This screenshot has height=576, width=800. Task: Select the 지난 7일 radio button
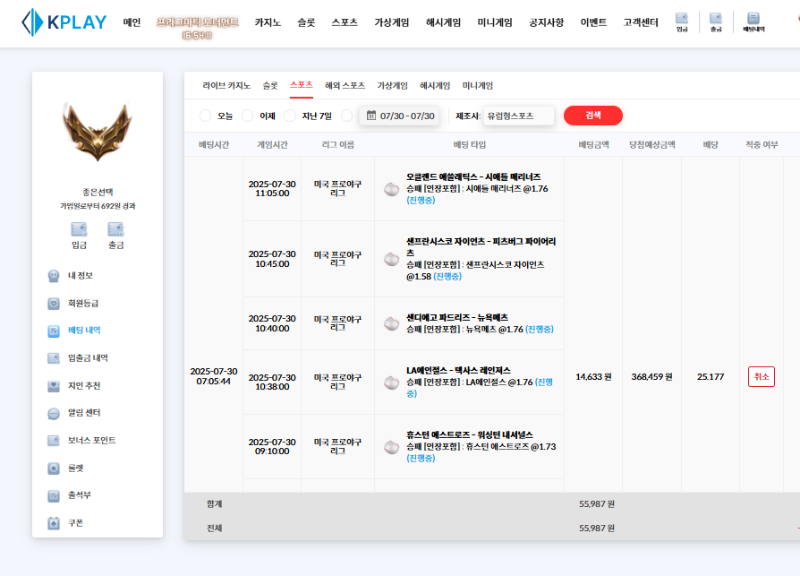[x=290, y=116]
